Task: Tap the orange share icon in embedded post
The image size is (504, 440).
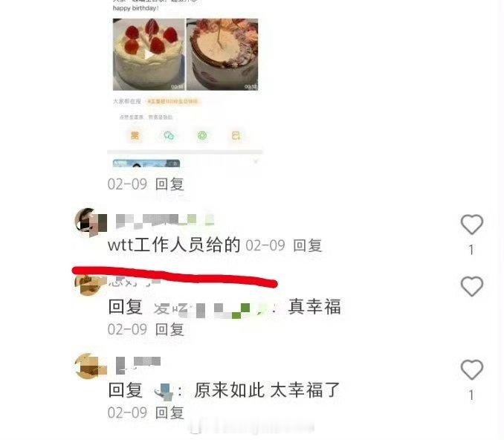Action: [x=135, y=135]
